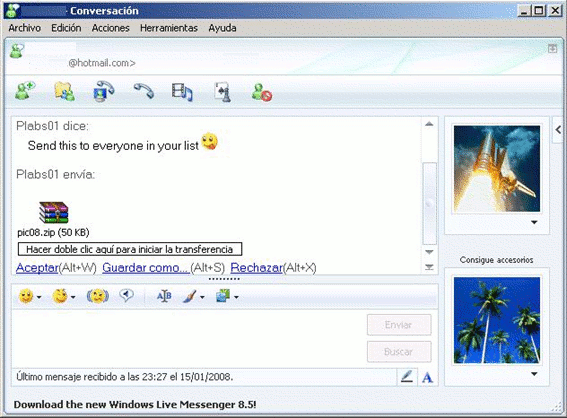The height and width of the screenshot is (418, 567).
Task: Toggle handwriting input mode pen icon
Action: pyautogui.click(x=407, y=377)
